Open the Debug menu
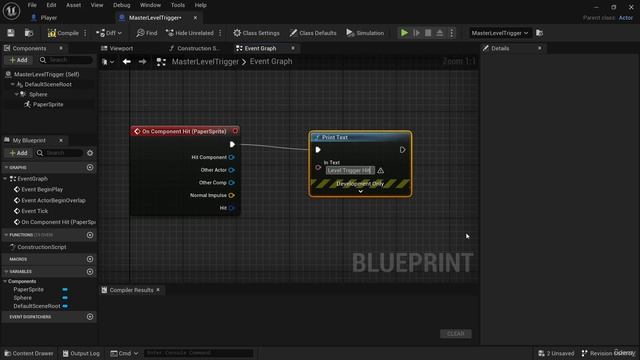This screenshot has width=640, height=360. tap(122, 5)
